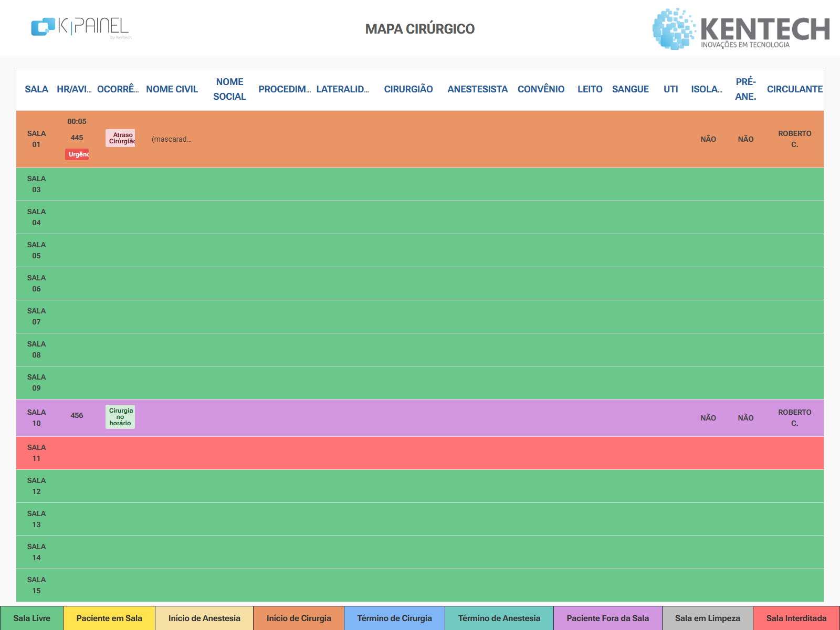The height and width of the screenshot is (630, 840).
Task: Click PRÉ-ANE NÃO value in SALA 10
Action: click(x=745, y=418)
